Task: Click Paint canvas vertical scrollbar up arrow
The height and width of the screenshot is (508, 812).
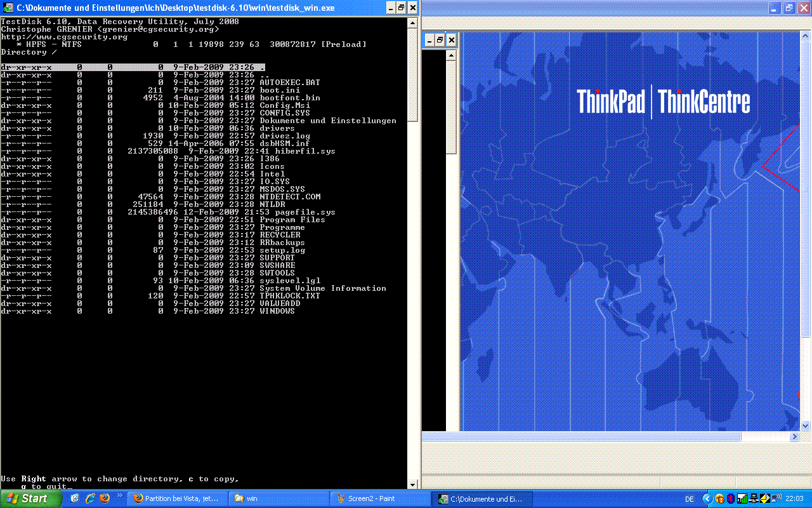Action: [x=806, y=35]
